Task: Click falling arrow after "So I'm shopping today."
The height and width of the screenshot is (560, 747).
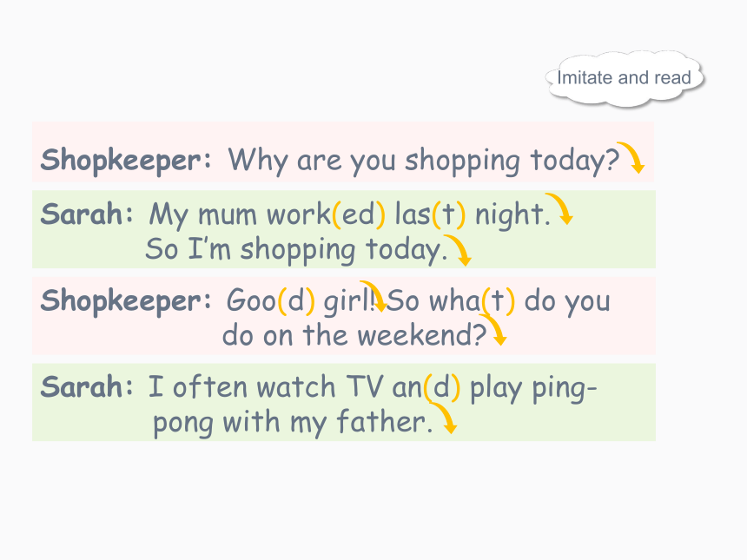Action: 458,250
